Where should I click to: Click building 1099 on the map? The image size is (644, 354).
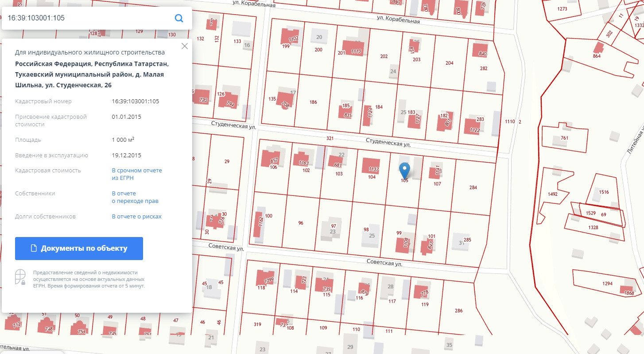266,278
